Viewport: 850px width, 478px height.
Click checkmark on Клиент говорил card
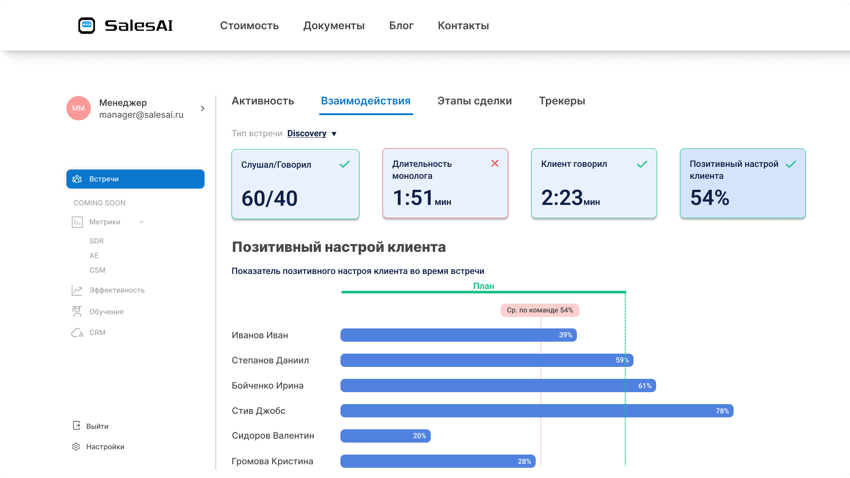642,164
